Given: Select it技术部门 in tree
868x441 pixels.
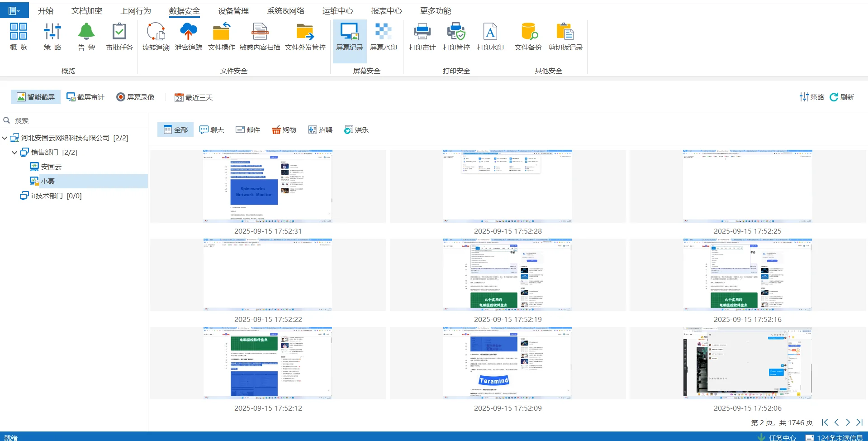Looking at the screenshot, I should click(51, 196).
